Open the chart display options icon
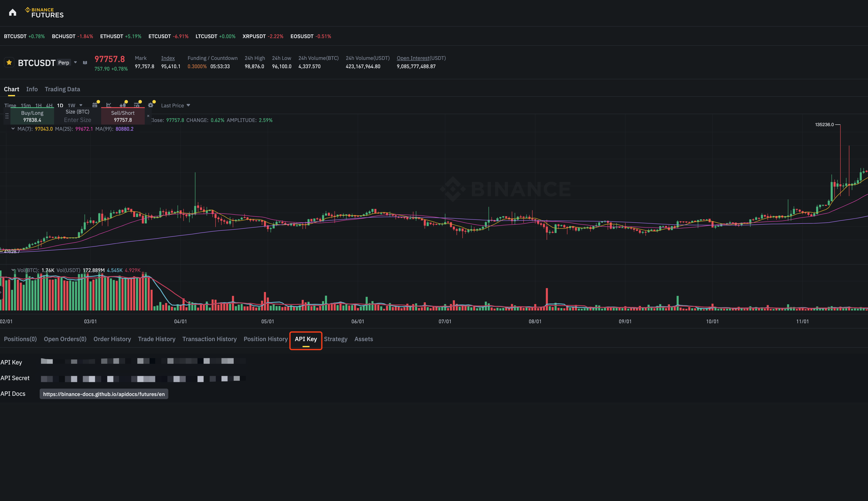 [x=137, y=105]
